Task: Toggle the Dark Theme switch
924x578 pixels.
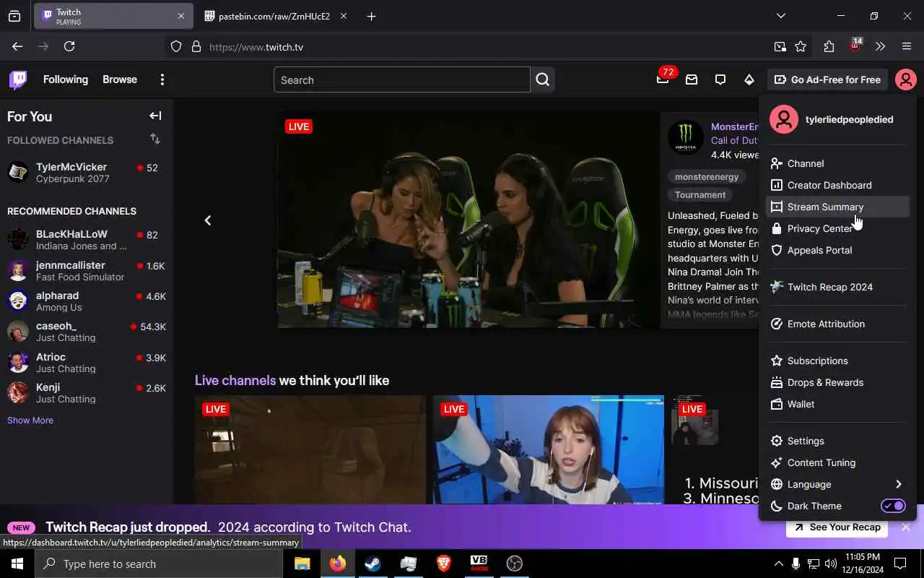Action: (893, 506)
